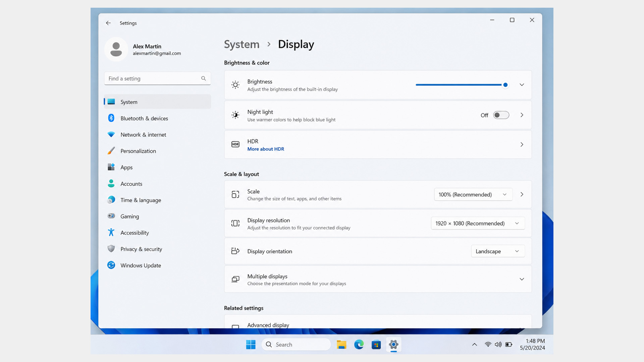Click the Privacy & security shield icon

111,249
